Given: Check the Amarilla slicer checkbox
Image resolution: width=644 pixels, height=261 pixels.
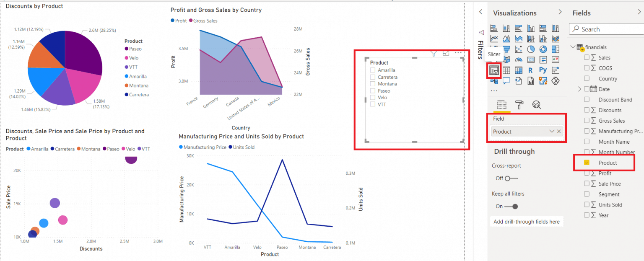Looking at the screenshot, I should coord(372,70).
